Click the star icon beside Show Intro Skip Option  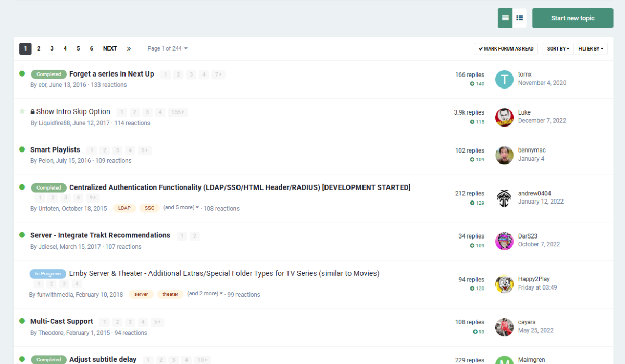(22, 111)
